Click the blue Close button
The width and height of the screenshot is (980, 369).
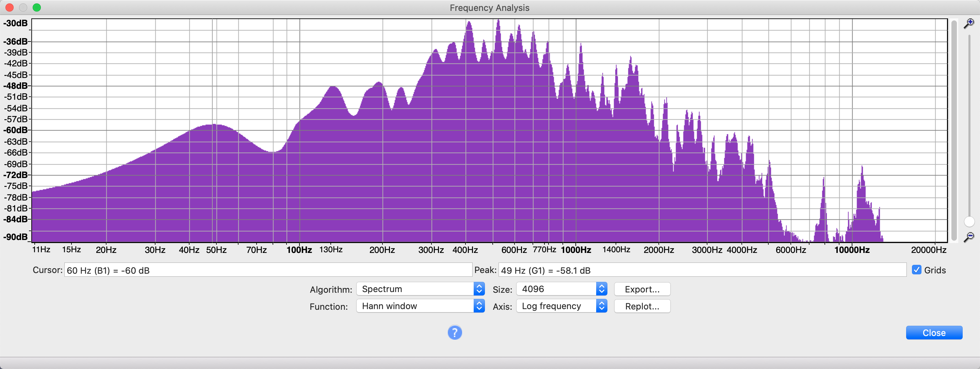click(x=934, y=333)
